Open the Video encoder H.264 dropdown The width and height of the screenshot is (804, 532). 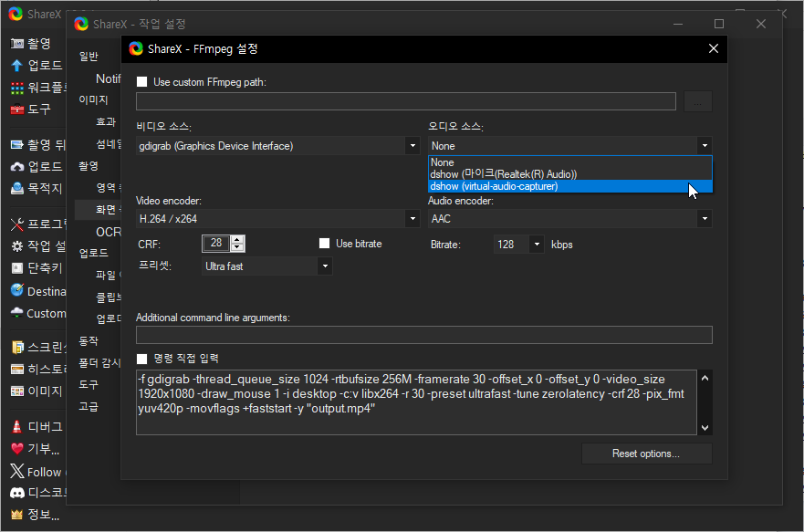tap(278, 219)
